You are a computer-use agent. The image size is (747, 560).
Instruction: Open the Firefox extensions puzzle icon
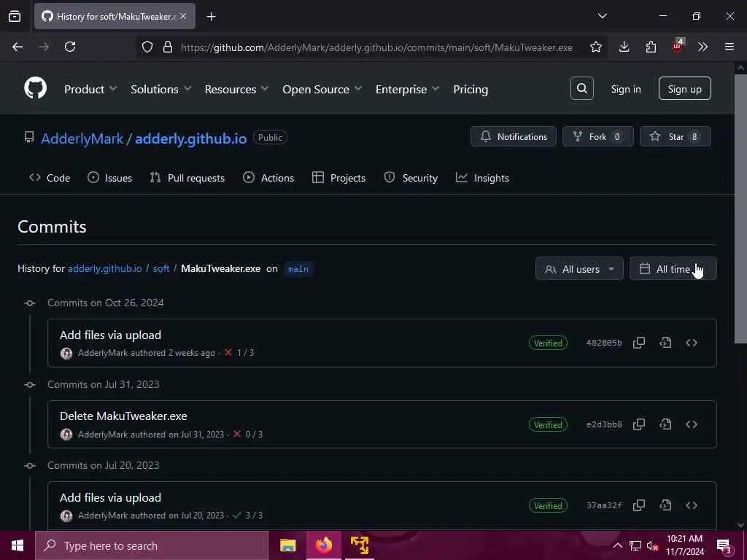point(651,47)
